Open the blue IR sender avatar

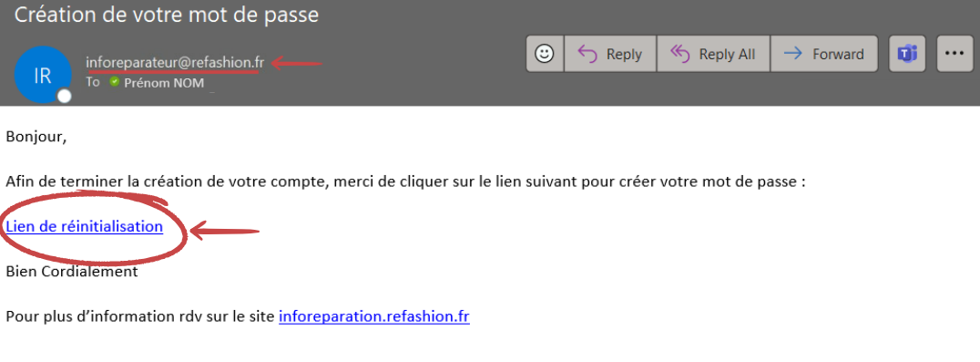point(43,75)
